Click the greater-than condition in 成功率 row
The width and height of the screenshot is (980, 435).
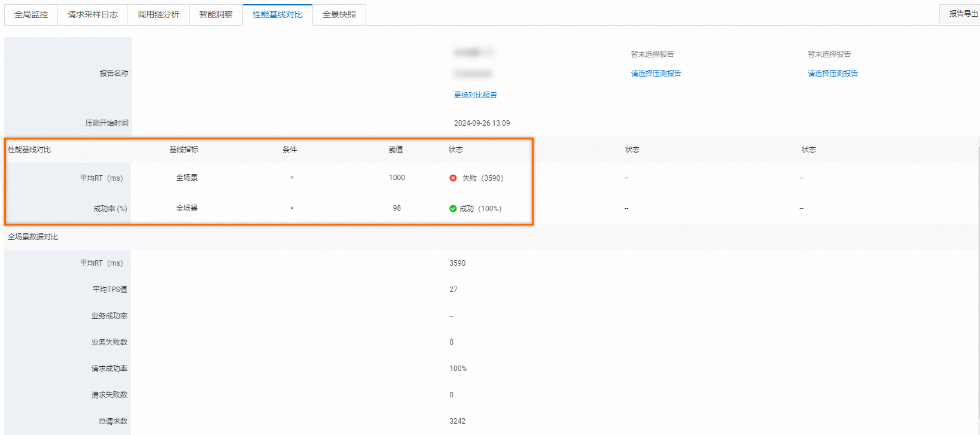[292, 208]
